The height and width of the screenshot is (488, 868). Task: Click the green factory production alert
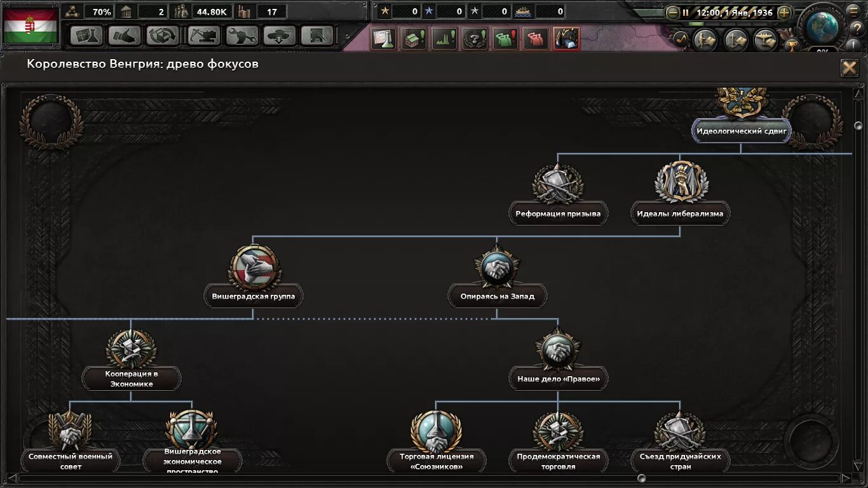click(x=444, y=39)
